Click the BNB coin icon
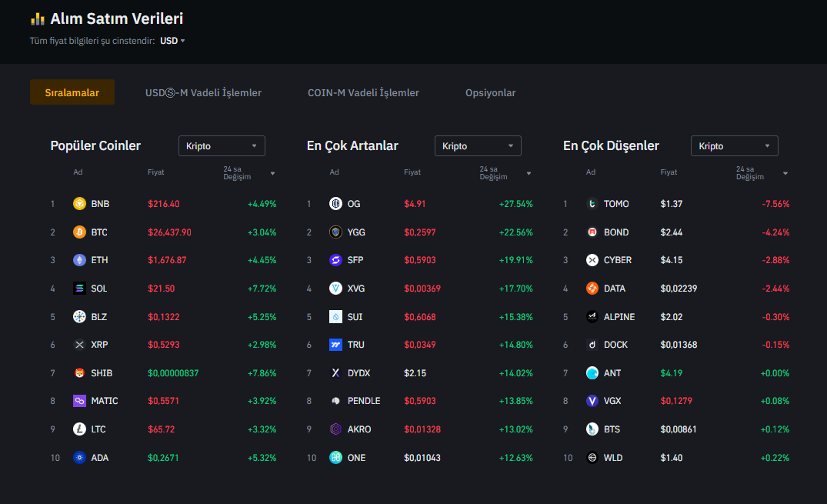The height and width of the screenshot is (504, 827). tap(79, 204)
